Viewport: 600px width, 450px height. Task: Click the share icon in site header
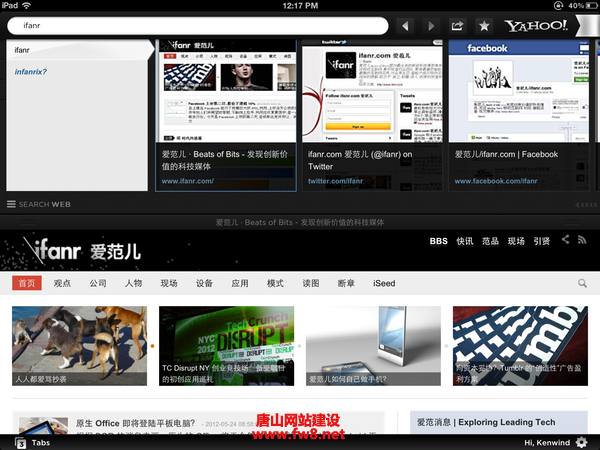tap(565, 240)
